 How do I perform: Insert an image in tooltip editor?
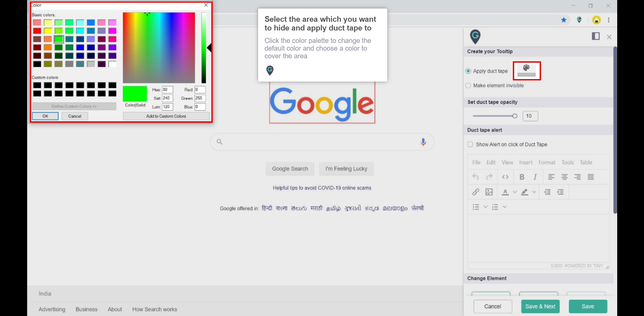point(489,192)
